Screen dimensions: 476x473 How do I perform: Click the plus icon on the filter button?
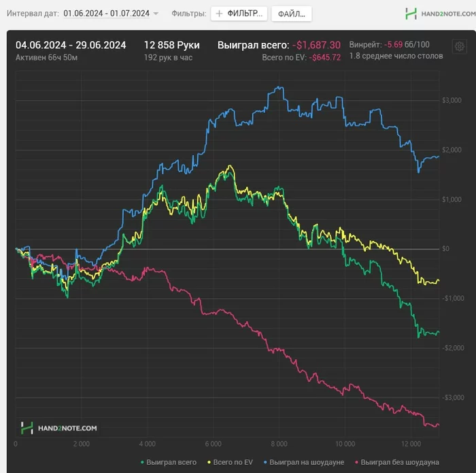[219, 14]
